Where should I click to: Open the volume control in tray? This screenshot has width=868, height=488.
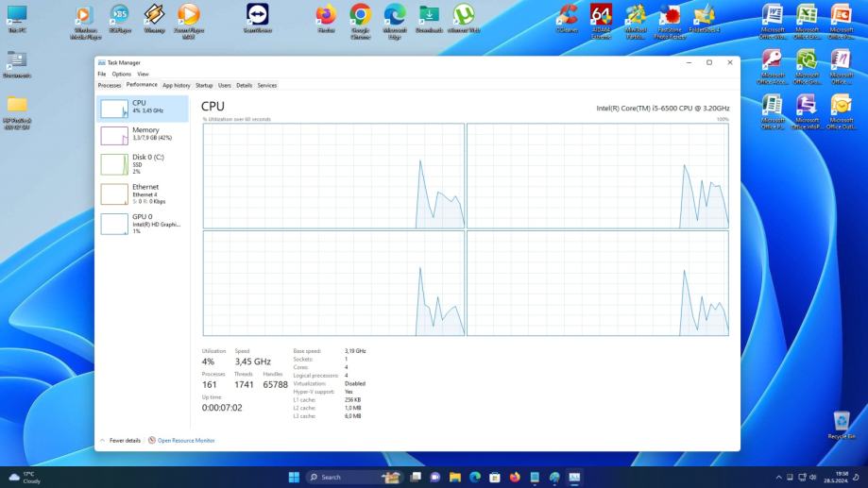(813, 478)
